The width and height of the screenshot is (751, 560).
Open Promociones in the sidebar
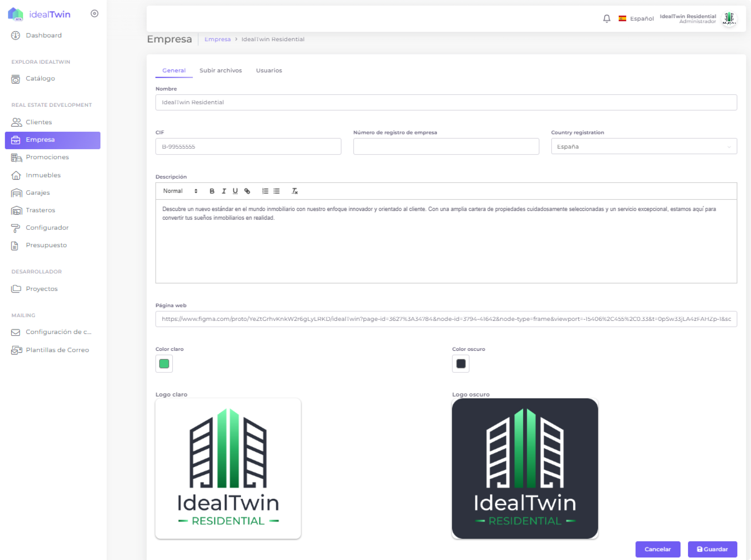tap(47, 157)
